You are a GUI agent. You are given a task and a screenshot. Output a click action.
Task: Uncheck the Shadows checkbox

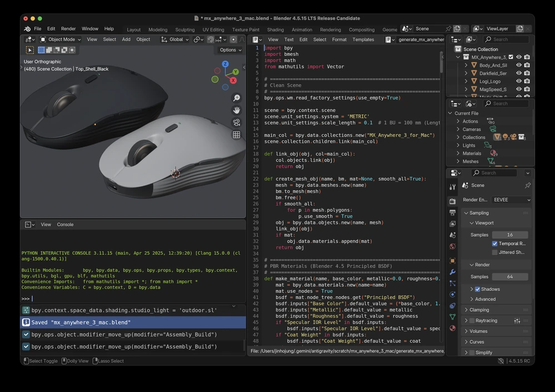tap(477, 289)
